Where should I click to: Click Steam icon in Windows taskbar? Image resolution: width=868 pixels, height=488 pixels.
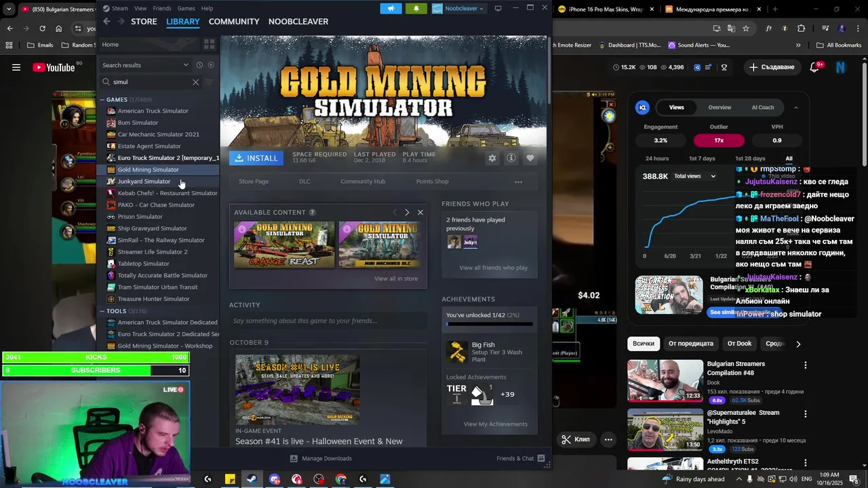point(252,479)
